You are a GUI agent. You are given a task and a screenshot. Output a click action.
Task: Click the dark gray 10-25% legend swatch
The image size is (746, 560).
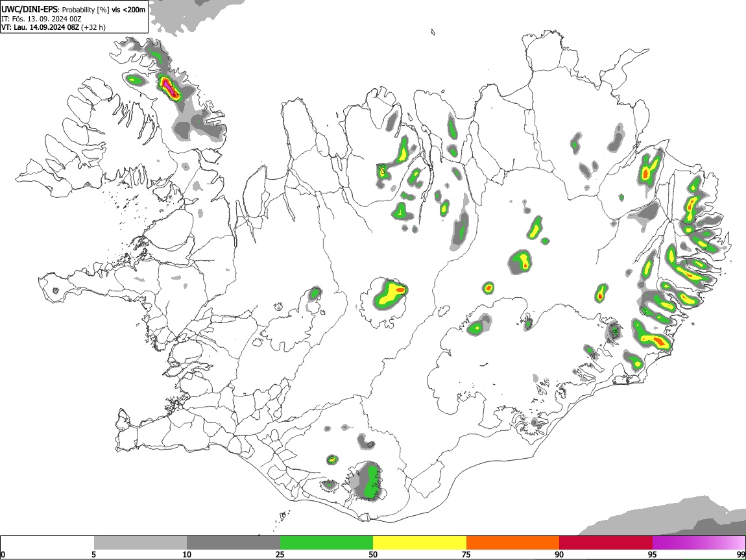click(x=234, y=542)
